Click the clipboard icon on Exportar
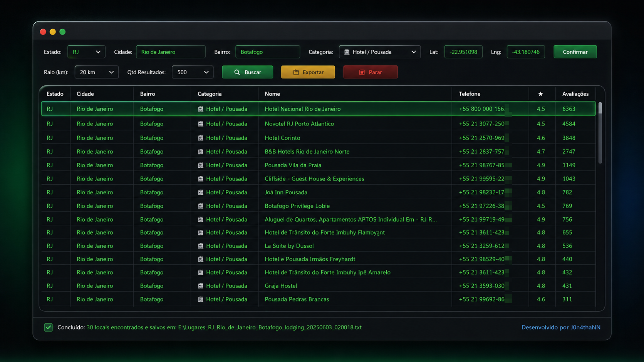This screenshot has width=644, height=362. [296, 72]
